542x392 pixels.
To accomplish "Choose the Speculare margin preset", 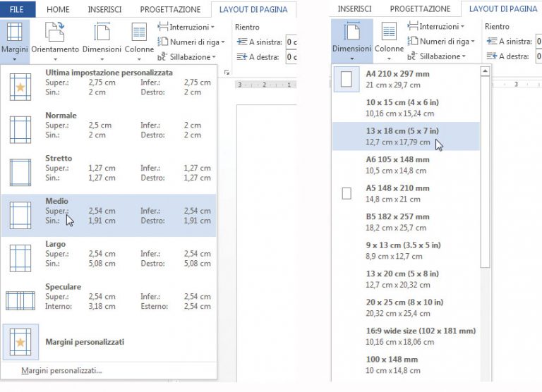I will click(x=109, y=300).
